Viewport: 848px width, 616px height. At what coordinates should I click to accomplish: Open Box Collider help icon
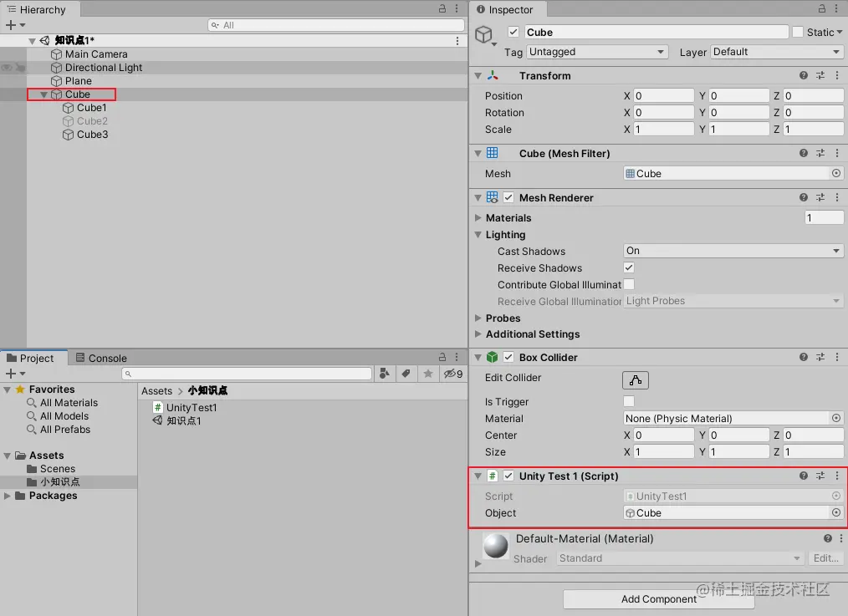pos(804,357)
